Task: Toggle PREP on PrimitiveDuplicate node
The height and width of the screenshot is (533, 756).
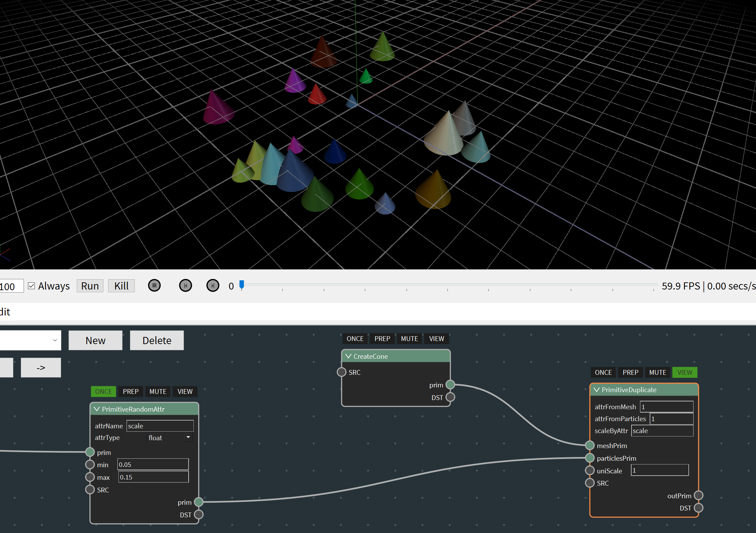Action: pos(630,372)
